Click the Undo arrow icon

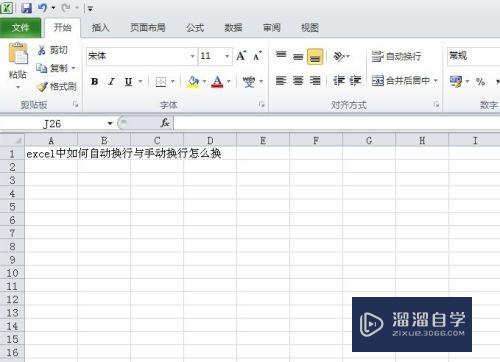coord(42,8)
